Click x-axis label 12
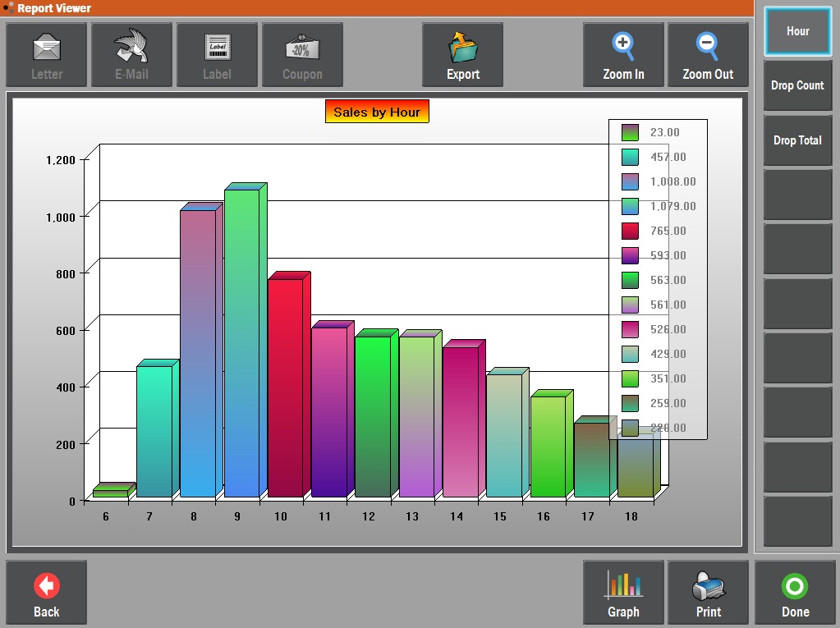This screenshot has width=840, height=628. coord(369,516)
